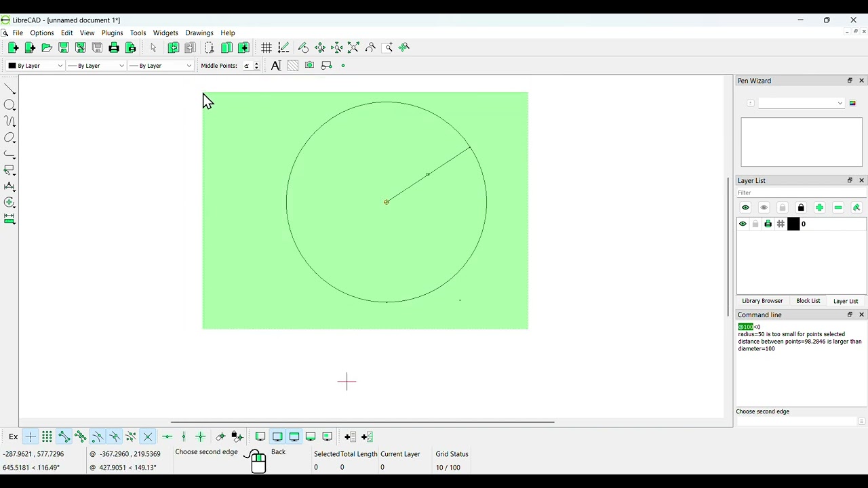Screen dimensions: 868x488
Task: Open the pen color By Layer dropdown
Action: tap(35, 66)
